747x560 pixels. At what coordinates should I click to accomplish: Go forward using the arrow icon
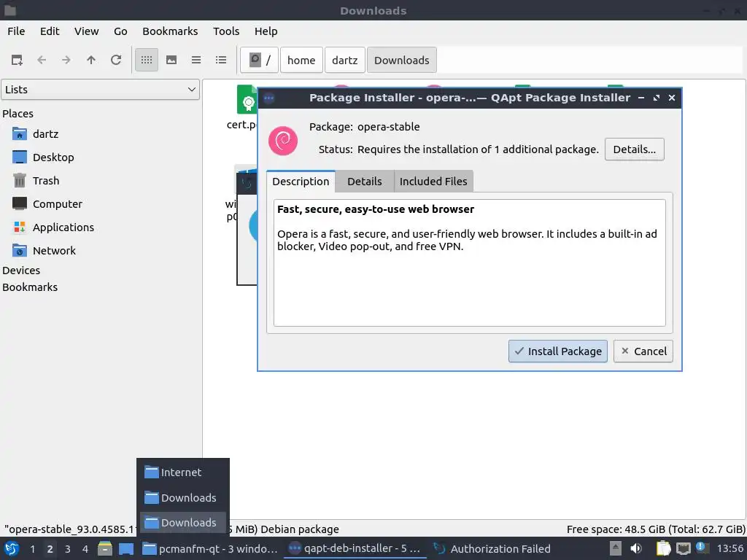[x=66, y=60]
